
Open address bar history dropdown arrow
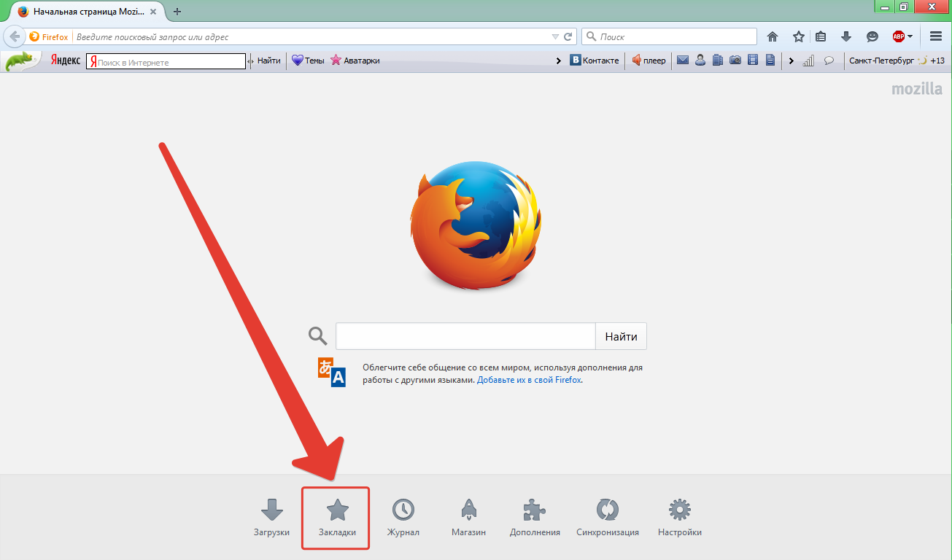click(554, 36)
